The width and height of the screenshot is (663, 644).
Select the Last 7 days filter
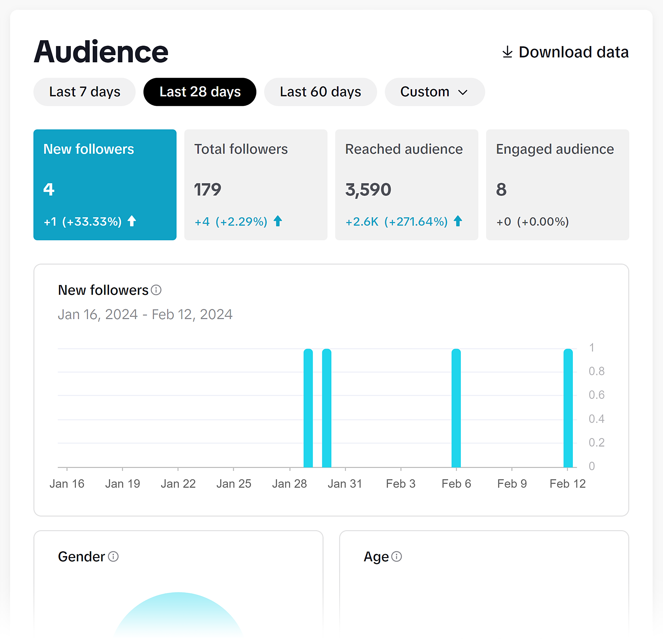[84, 92]
